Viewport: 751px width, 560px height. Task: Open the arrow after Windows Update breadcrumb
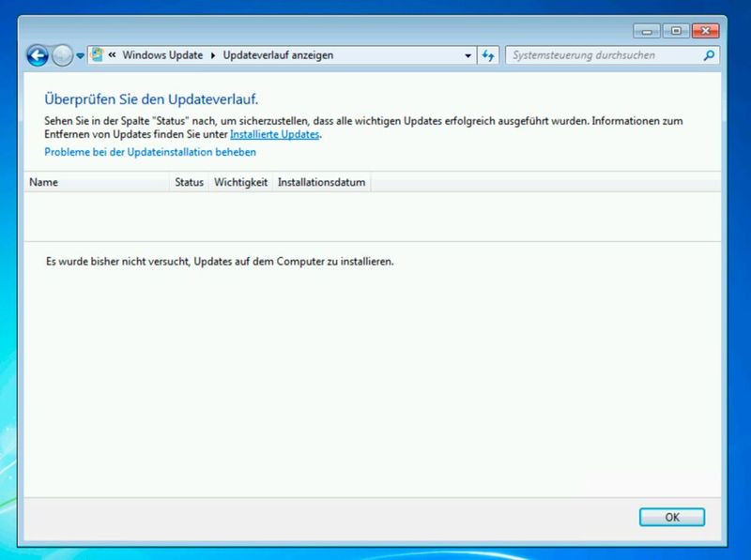click(x=210, y=54)
